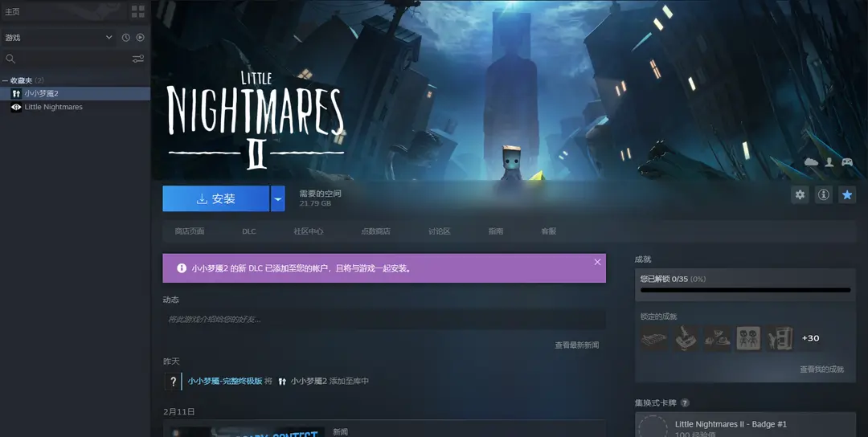This screenshot has height=437, width=868.
Task: Open the 讨论区 tab
Action: [x=440, y=231]
